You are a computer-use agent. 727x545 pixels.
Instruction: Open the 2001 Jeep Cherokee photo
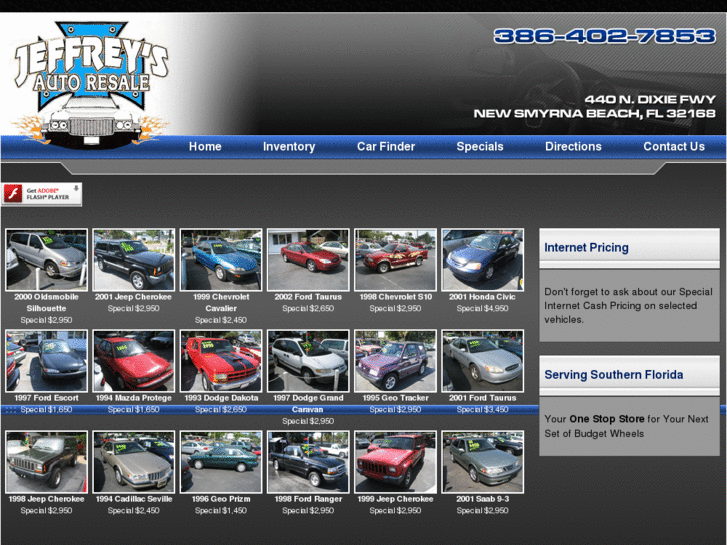coord(134,260)
